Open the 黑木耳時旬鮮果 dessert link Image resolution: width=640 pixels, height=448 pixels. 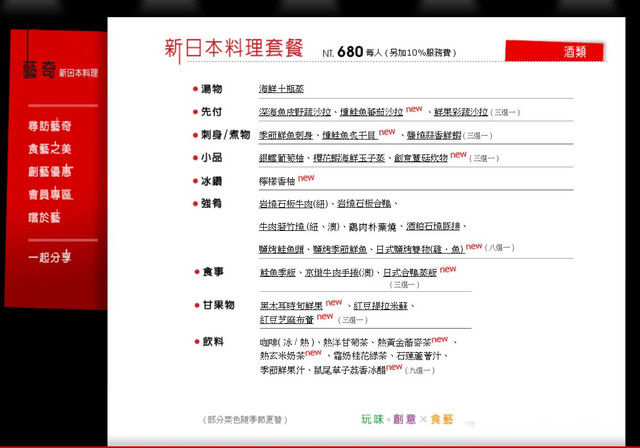[x=291, y=304]
